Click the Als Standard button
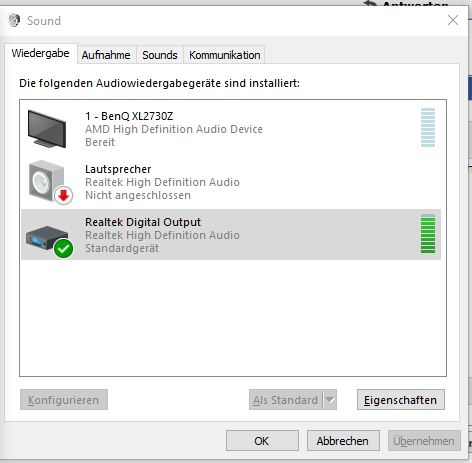Image resolution: width=472 pixels, height=463 pixels. 286,400
